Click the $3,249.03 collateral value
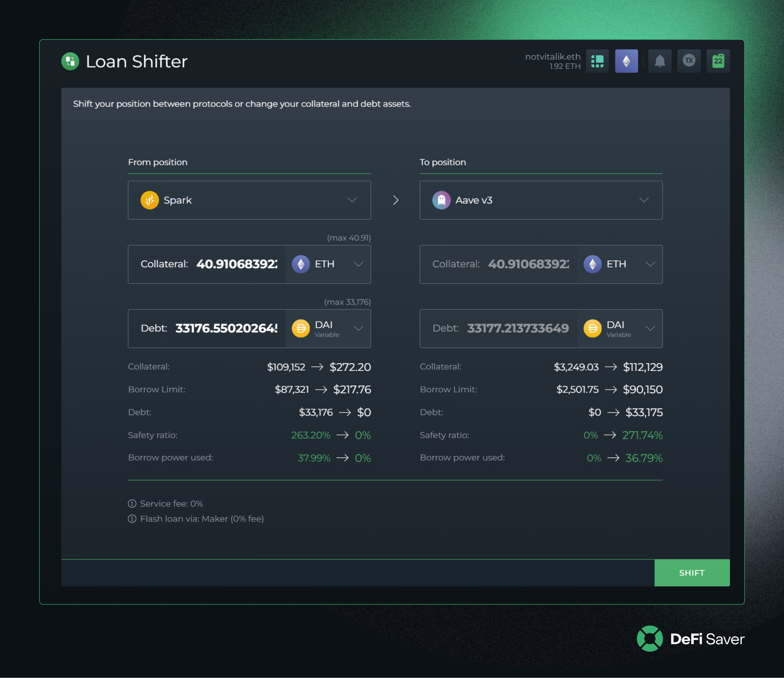 tap(576, 367)
